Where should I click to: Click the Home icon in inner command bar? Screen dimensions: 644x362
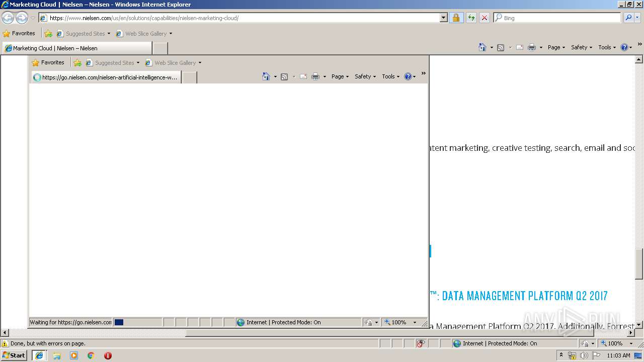coord(266,76)
